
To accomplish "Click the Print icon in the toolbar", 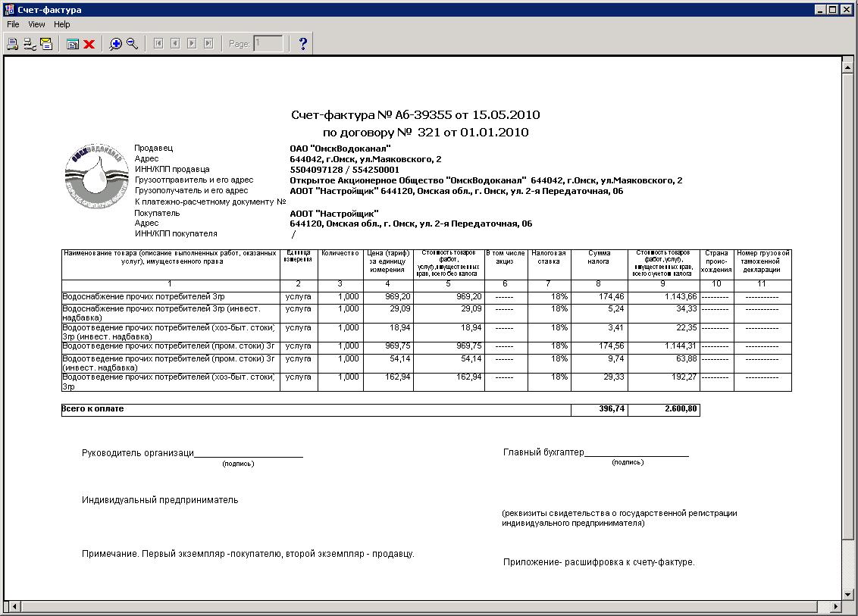I will click(12, 44).
